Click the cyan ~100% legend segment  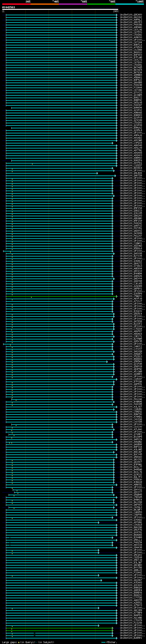130,4
